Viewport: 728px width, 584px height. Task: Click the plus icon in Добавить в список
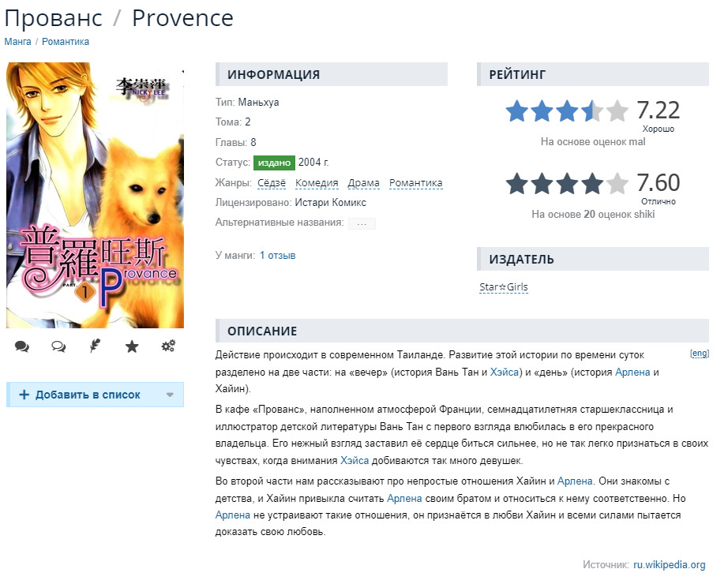click(24, 395)
